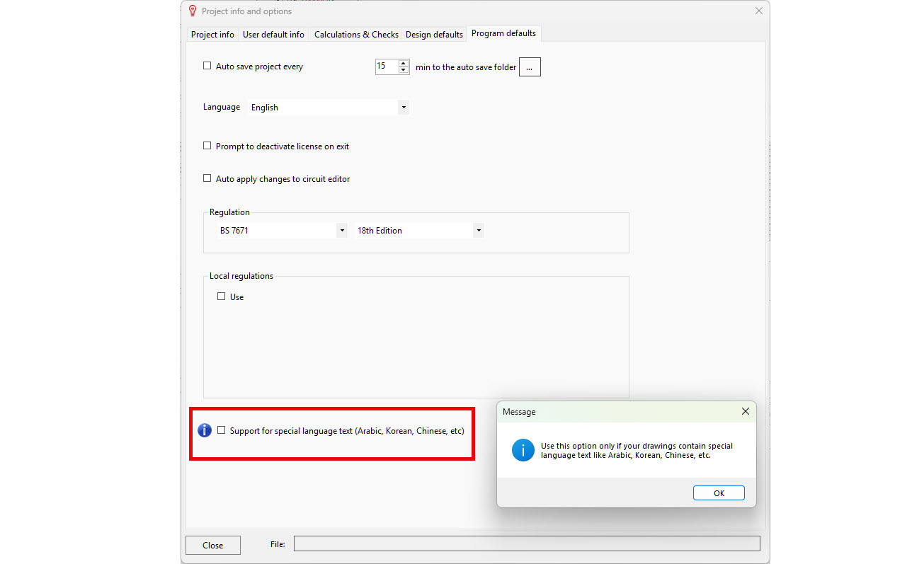Toggle Prompt to deactivate license on exit

pos(207,146)
